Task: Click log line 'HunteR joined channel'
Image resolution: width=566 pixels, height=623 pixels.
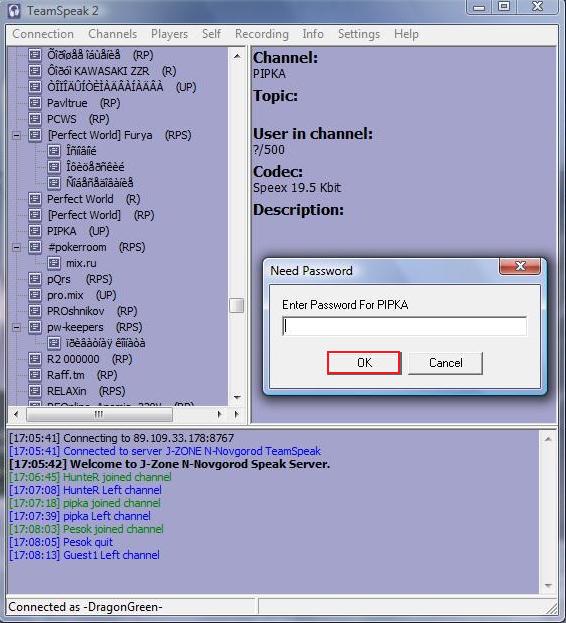Action: 90,477
